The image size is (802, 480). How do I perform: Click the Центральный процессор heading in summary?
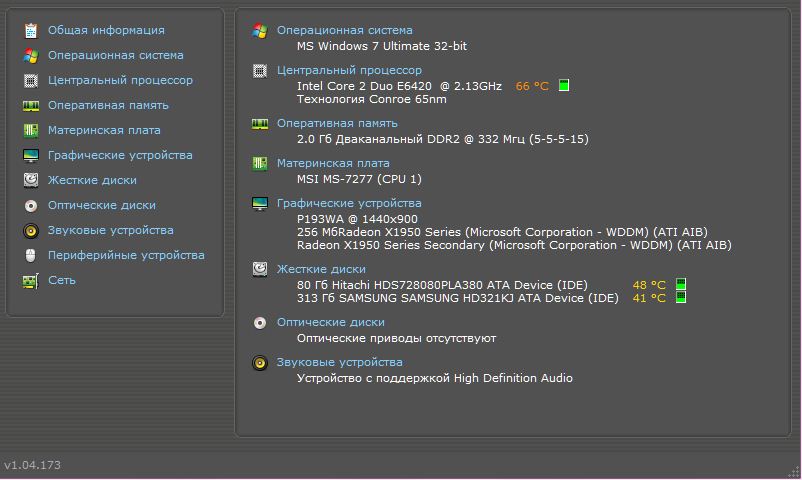(x=349, y=70)
